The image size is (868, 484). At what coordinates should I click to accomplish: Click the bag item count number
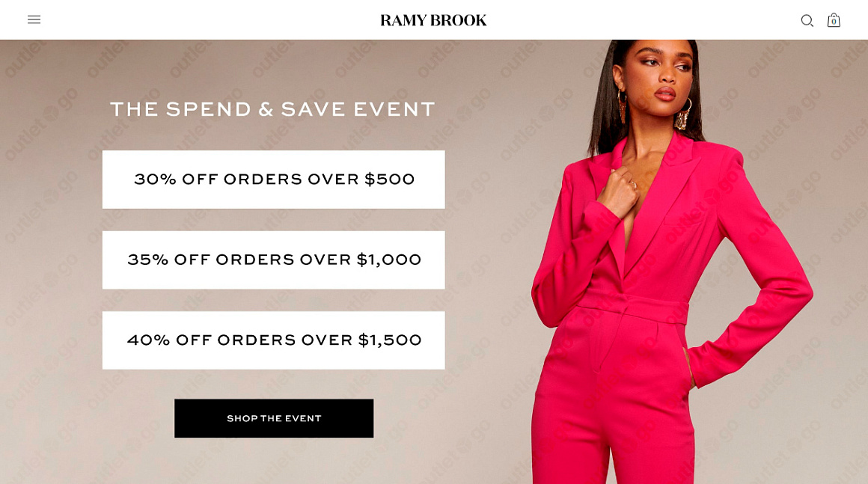pyautogui.click(x=834, y=22)
